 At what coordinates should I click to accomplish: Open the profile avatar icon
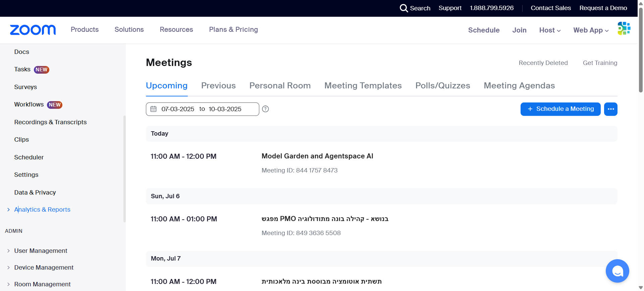click(x=624, y=28)
